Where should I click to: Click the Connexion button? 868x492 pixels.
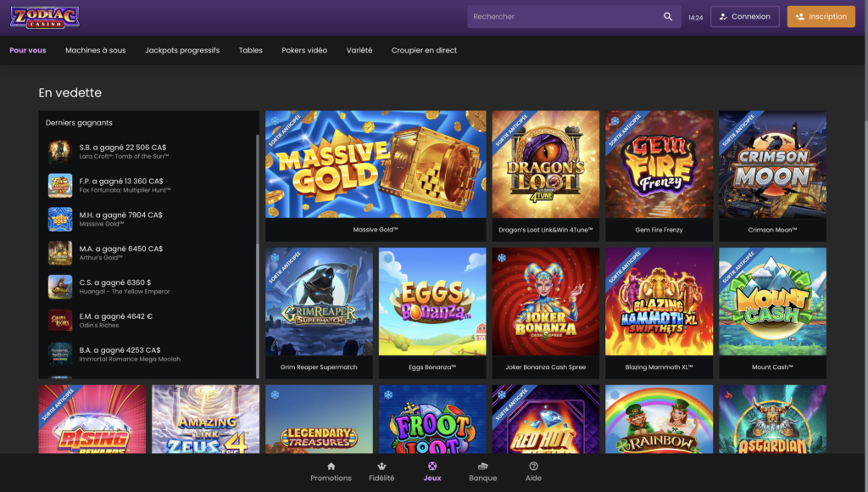pyautogui.click(x=745, y=17)
